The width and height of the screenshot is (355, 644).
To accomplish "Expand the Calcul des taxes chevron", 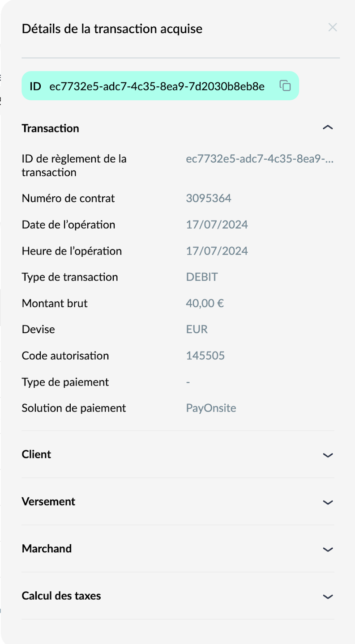I will pos(328,597).
